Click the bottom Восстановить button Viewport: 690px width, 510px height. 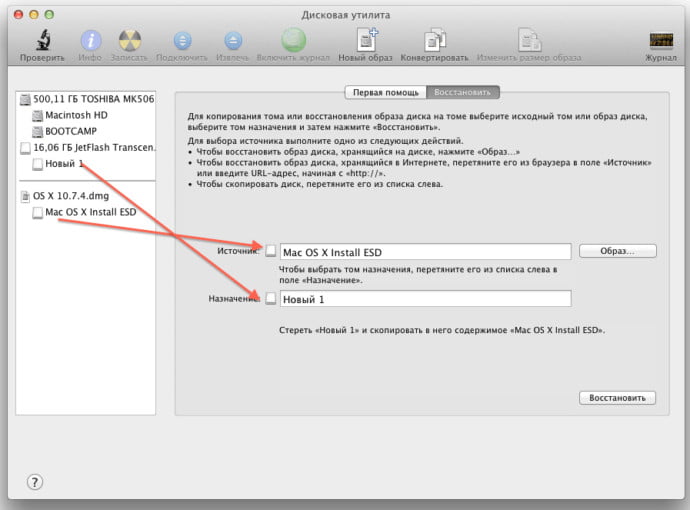[617, 397]
